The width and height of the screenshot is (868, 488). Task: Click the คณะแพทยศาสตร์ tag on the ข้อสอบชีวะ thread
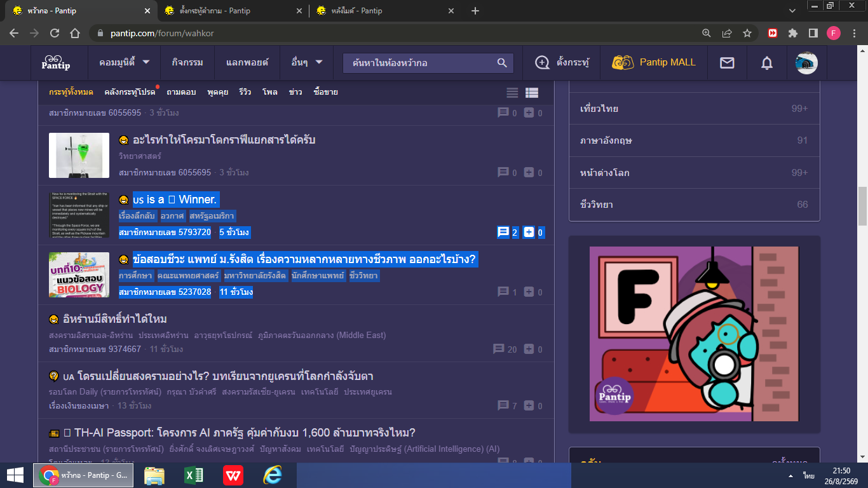pyautogui.click(x=189, y=276)
